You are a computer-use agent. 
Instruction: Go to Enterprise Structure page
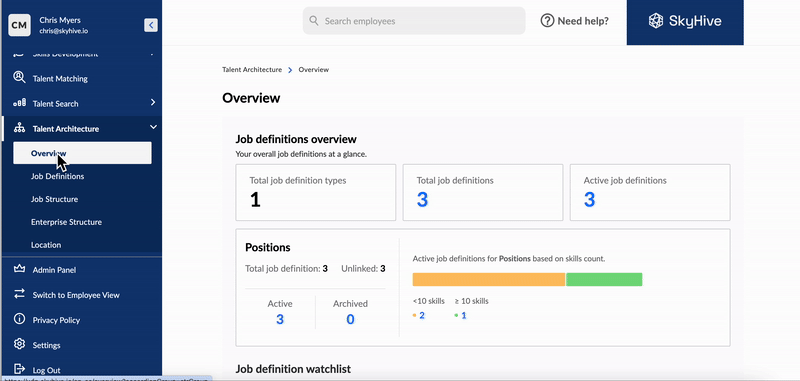[66, 222]
